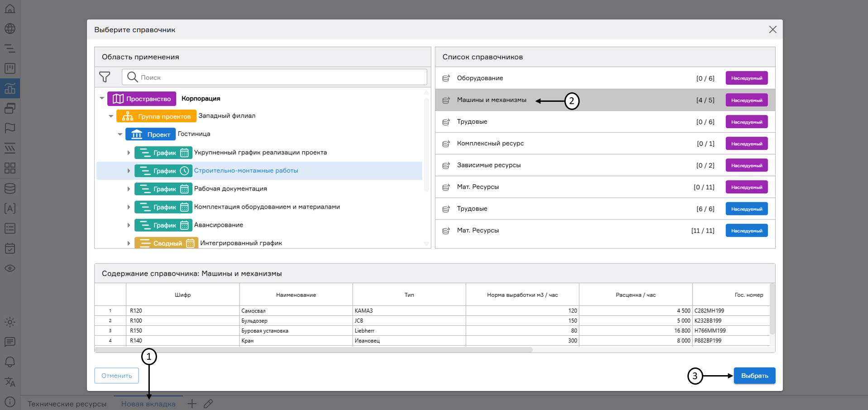The image size is (868, 410).
Task: Collapse the Корпорация space node
Action: pyautogui.click(x=102, y=98)
